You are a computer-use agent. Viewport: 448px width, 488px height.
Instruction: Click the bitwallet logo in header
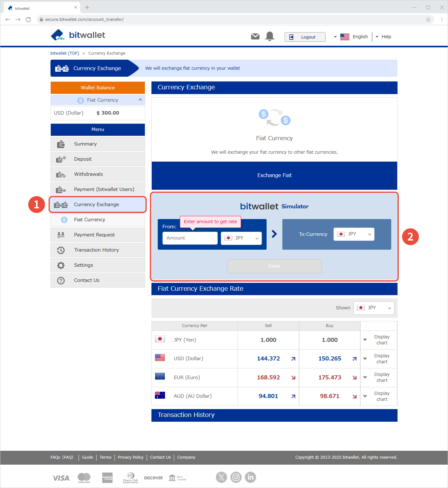point(78,35)
